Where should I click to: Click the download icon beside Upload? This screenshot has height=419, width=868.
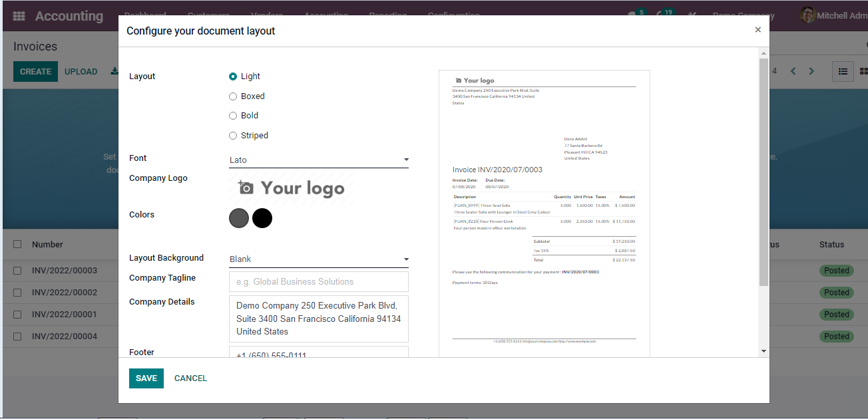pos(114,71)
